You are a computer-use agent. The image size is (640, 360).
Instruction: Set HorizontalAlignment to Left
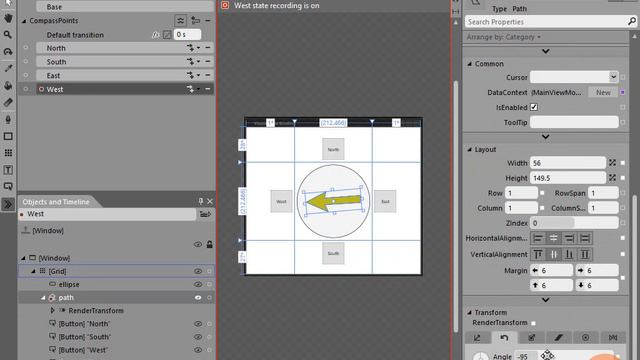[538, 238]
